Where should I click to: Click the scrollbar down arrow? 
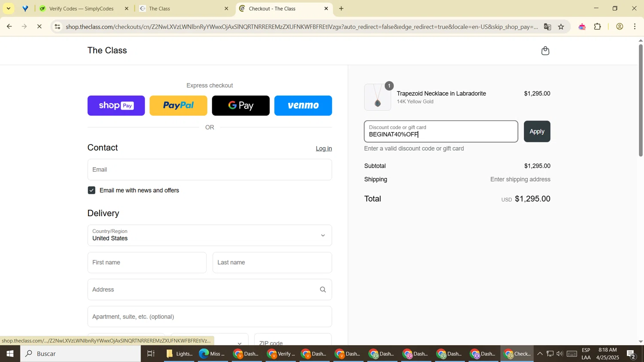tap(641, 342)
